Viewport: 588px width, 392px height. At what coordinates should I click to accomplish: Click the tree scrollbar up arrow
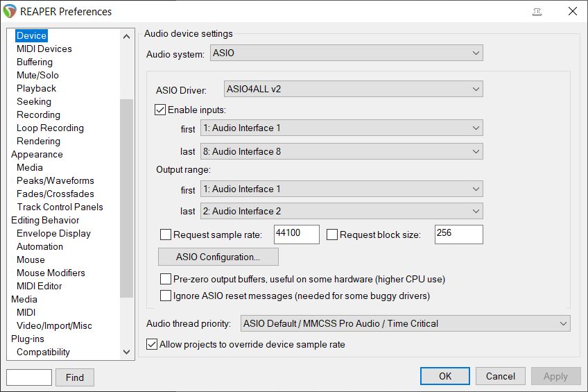127,36
